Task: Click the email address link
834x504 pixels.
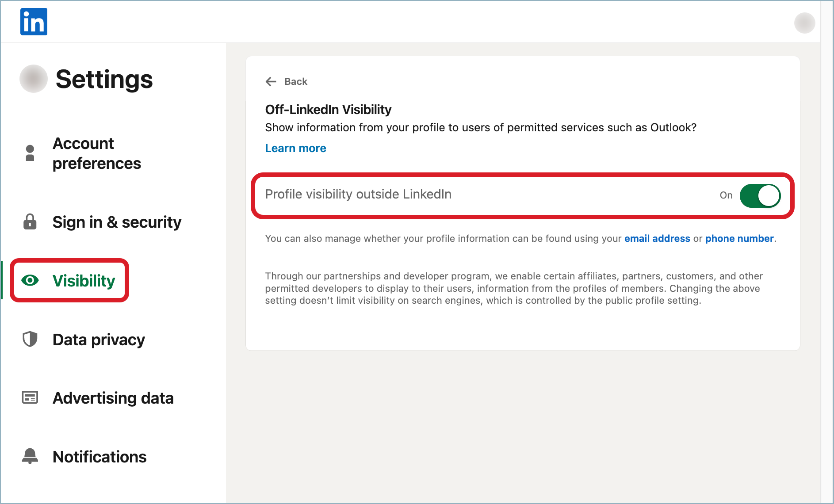Action: pyautogui.click(x=657, y=238)
